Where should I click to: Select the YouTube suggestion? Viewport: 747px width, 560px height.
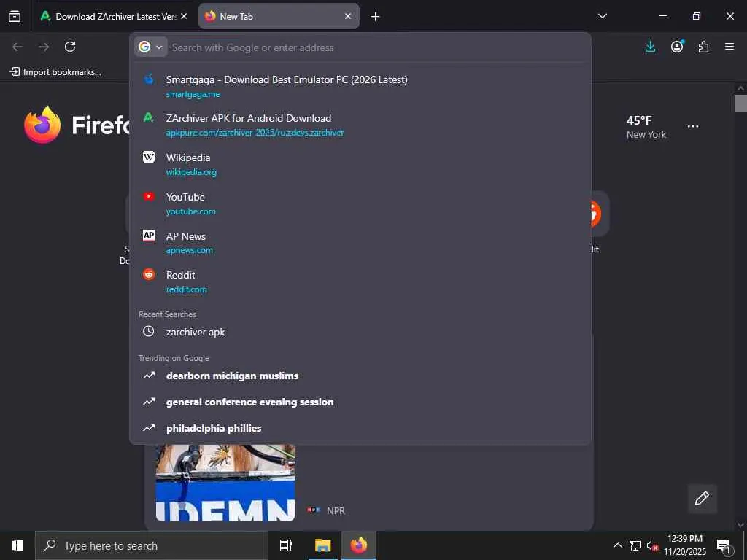tap(360, 203)
